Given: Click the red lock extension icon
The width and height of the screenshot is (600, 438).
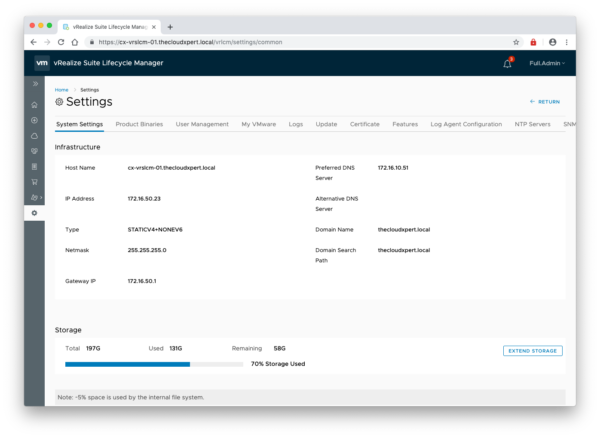Looking at the screenshot, I should click(x=533, y=42).
